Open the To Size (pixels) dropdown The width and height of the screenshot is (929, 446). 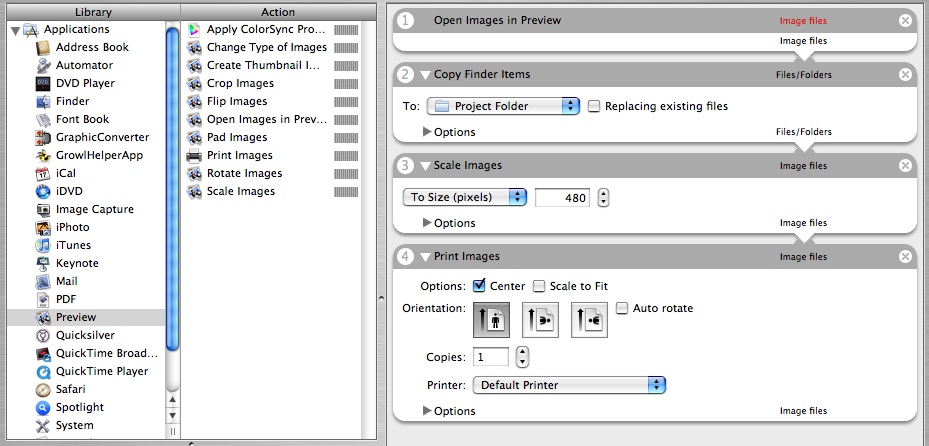[464, 197]
